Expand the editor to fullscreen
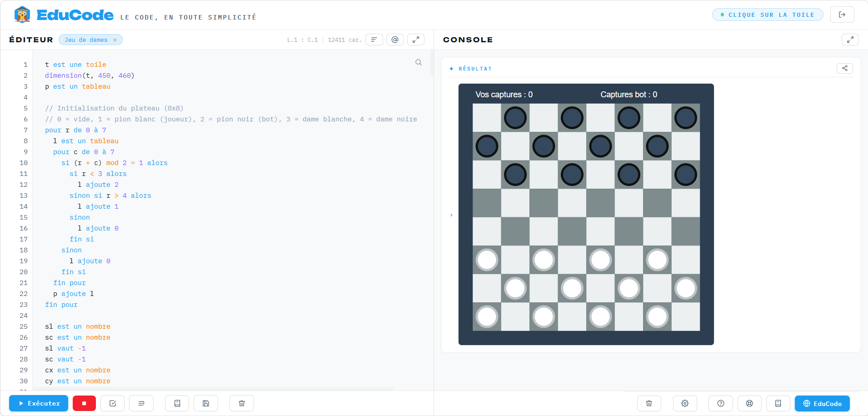Viewport: 868px width, 416px height. click(x=416, y=40)
